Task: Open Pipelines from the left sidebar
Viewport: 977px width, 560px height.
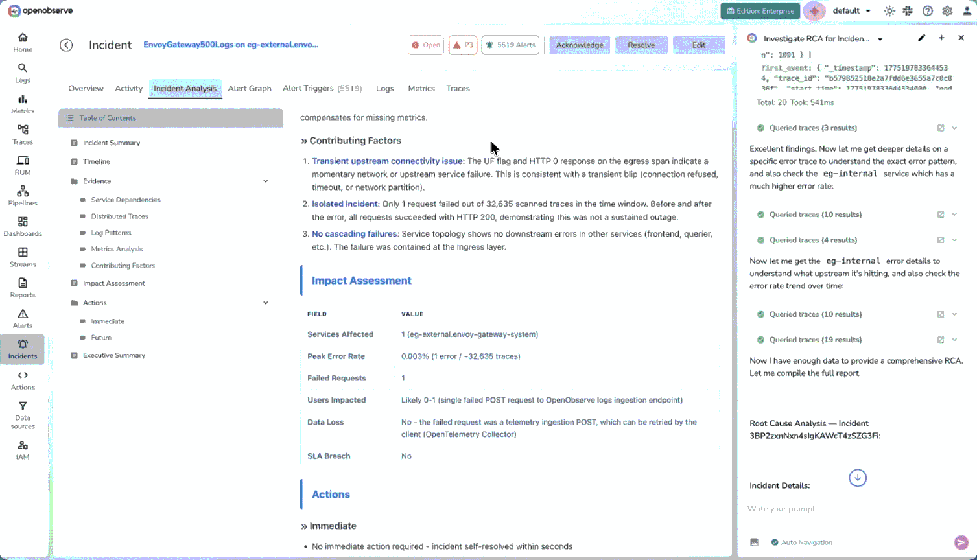Action: pyautogui.click(x=23, y=194)
